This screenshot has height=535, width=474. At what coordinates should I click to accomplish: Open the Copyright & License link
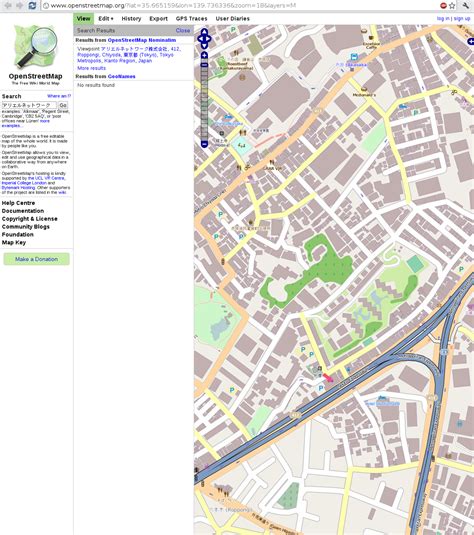pyautogui.click(x=30, y=219)
